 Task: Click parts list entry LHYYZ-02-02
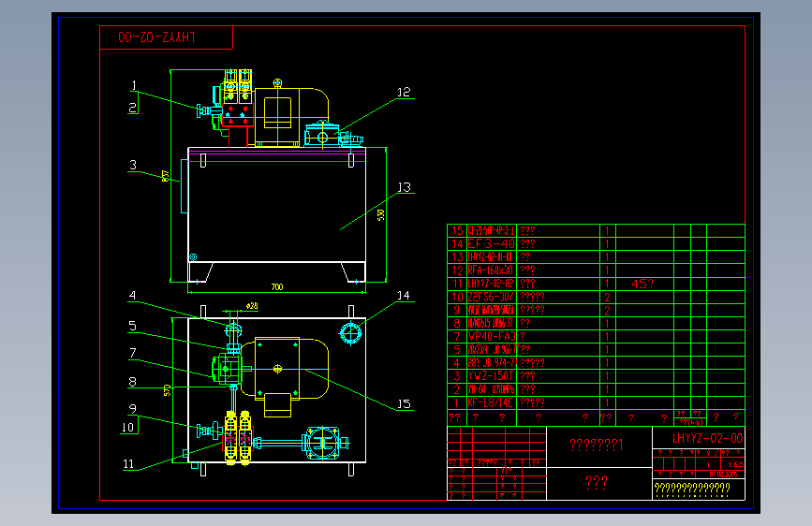491,284
